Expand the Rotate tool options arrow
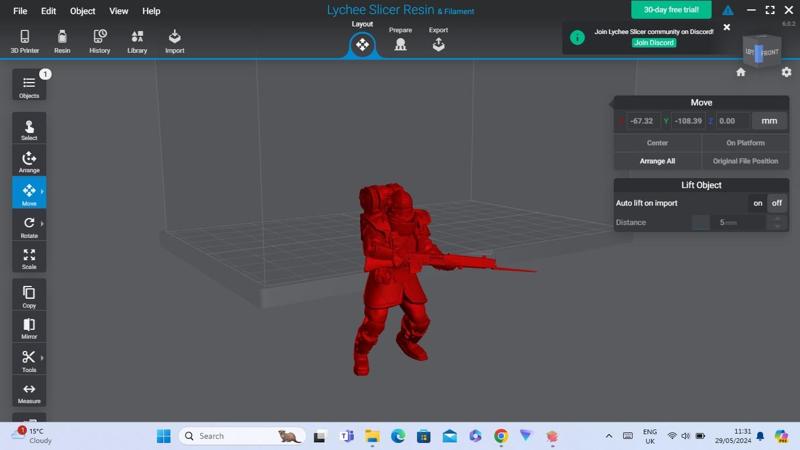 tap(42, 224)
